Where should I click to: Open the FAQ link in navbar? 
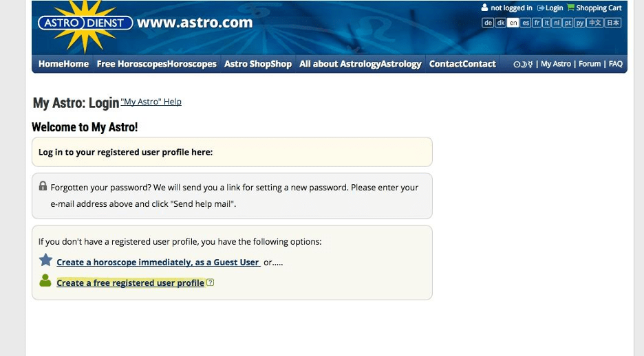(615, 64)
